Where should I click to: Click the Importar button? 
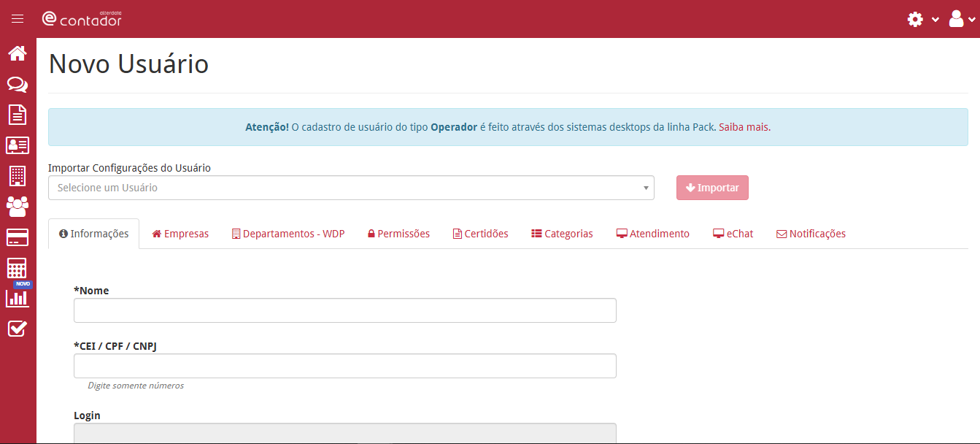[712, 188]
